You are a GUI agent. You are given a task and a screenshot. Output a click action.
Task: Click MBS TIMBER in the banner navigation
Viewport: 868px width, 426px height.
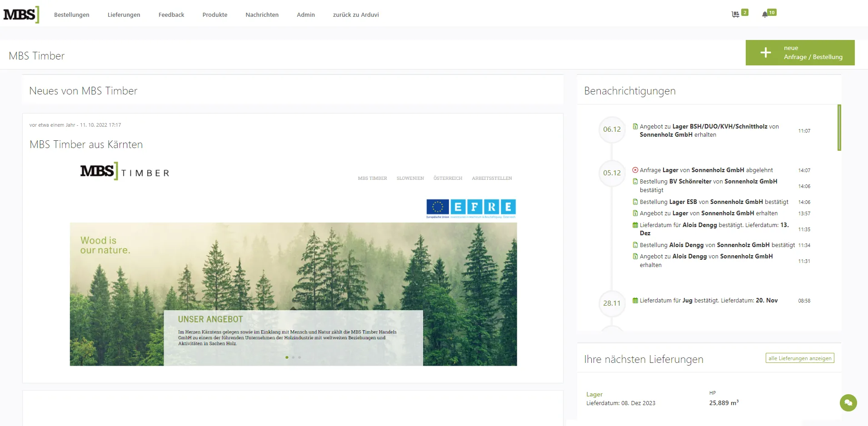point(373,178)
